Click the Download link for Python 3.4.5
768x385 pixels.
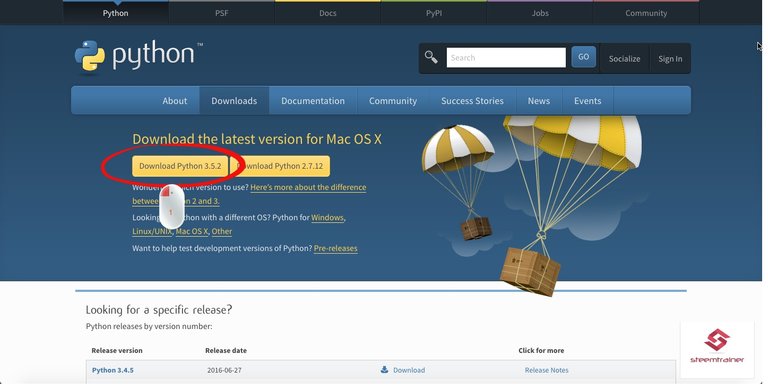[x=409, y=370]
